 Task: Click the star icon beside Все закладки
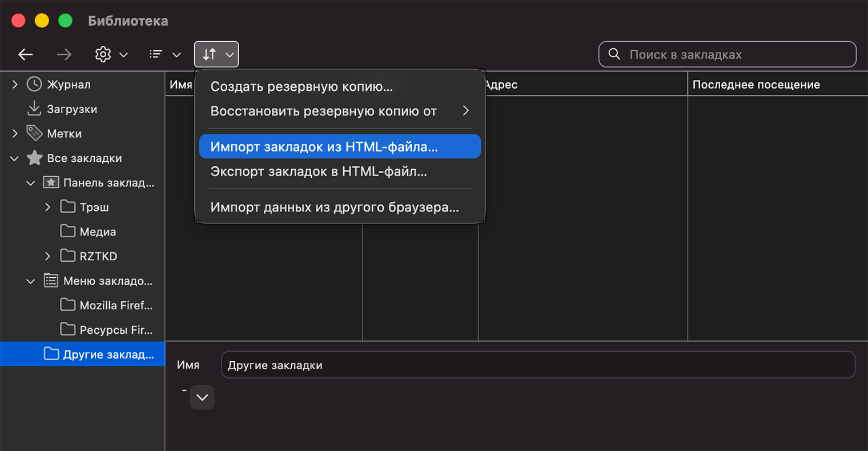[34, 158]
